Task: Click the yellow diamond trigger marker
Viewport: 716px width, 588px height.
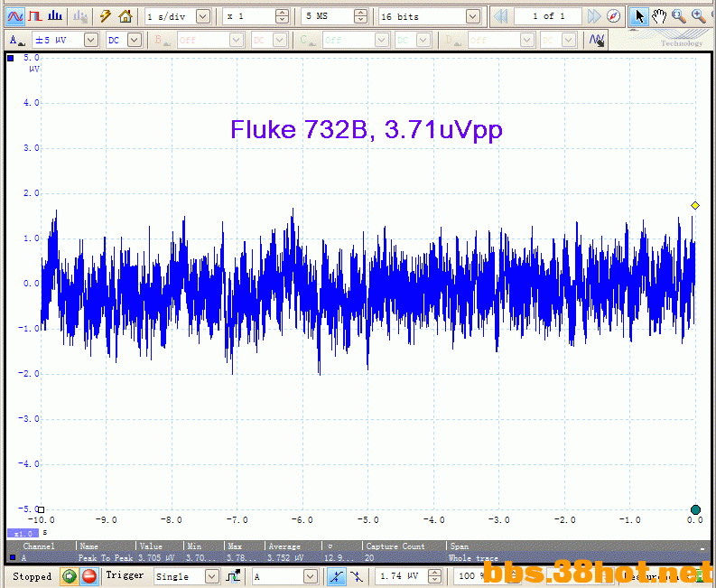Action: [x=695, y=206]
